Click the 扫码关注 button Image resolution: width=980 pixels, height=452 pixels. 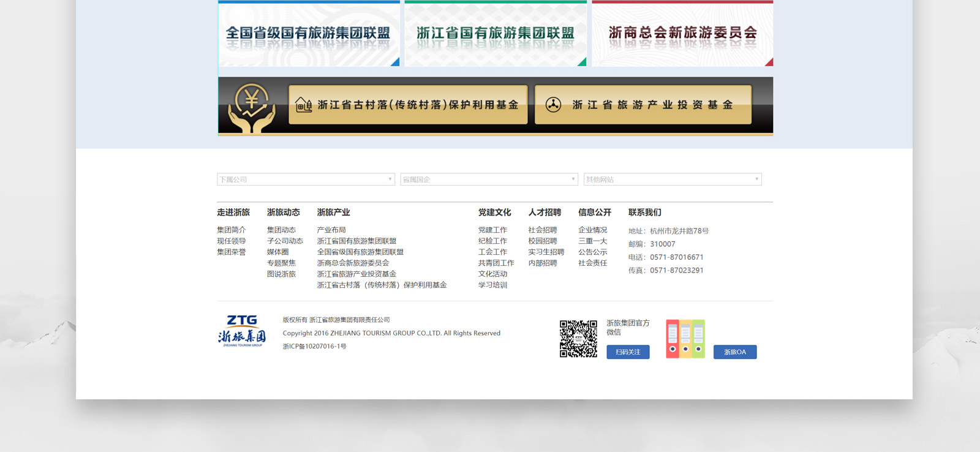tap(628, 352)
